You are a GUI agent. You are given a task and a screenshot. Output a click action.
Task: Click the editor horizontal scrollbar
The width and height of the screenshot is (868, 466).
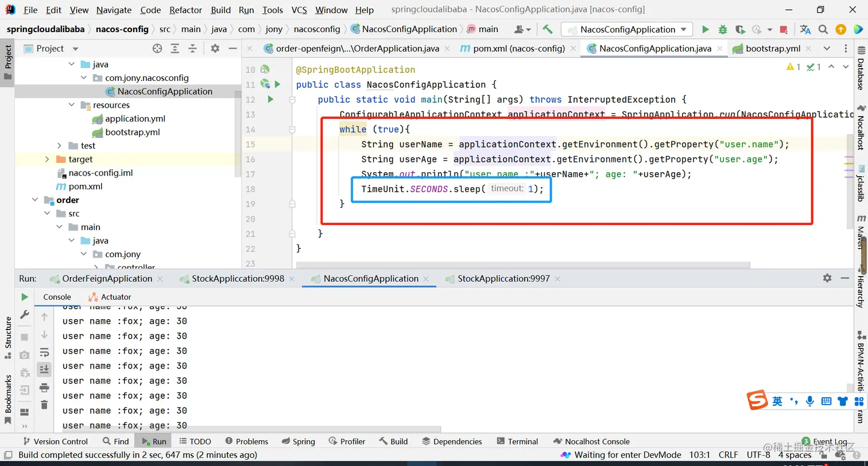pyautogui.click(x=522, y=265)
